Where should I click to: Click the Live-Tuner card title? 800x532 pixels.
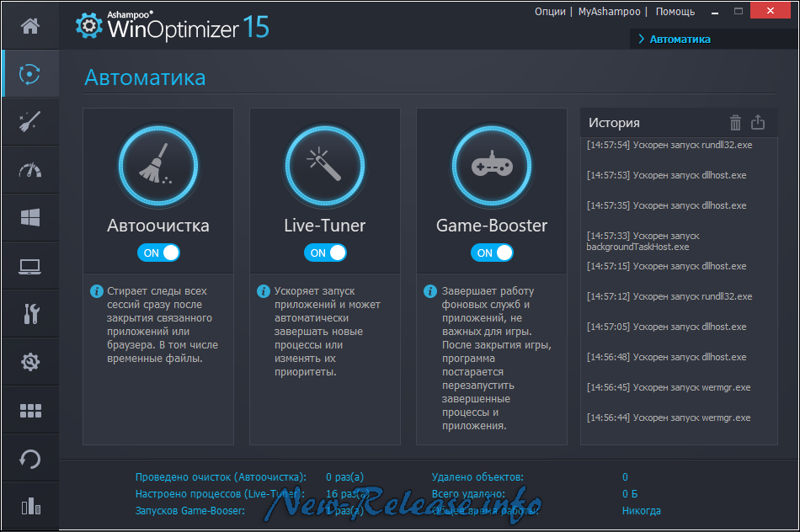[x=325, y=226]
